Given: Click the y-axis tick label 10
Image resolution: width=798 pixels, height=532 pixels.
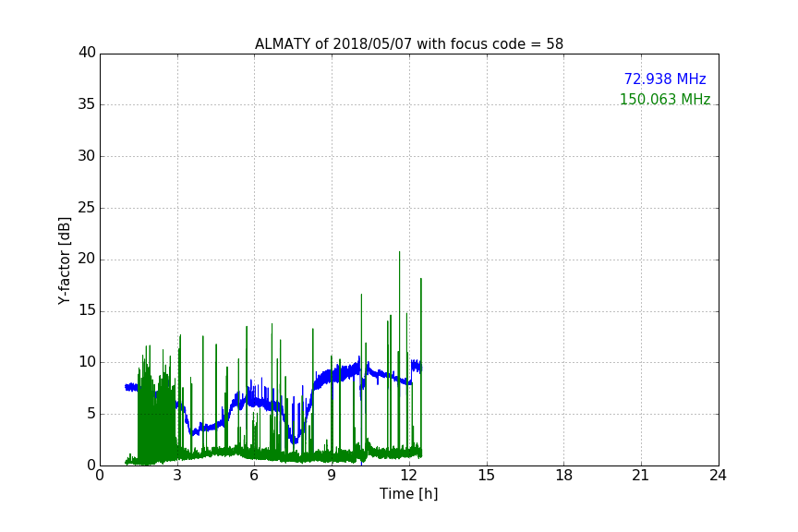Looking at the screenshot, I should (x=87, y=362).
